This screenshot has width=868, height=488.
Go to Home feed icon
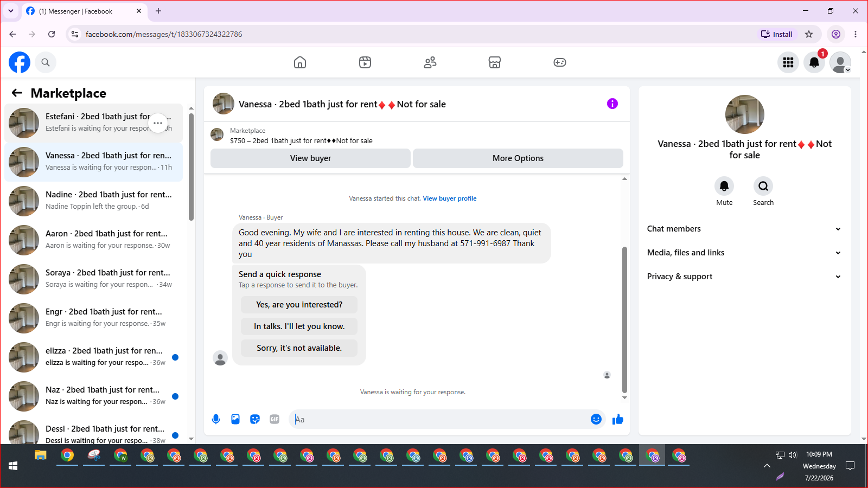300,62
